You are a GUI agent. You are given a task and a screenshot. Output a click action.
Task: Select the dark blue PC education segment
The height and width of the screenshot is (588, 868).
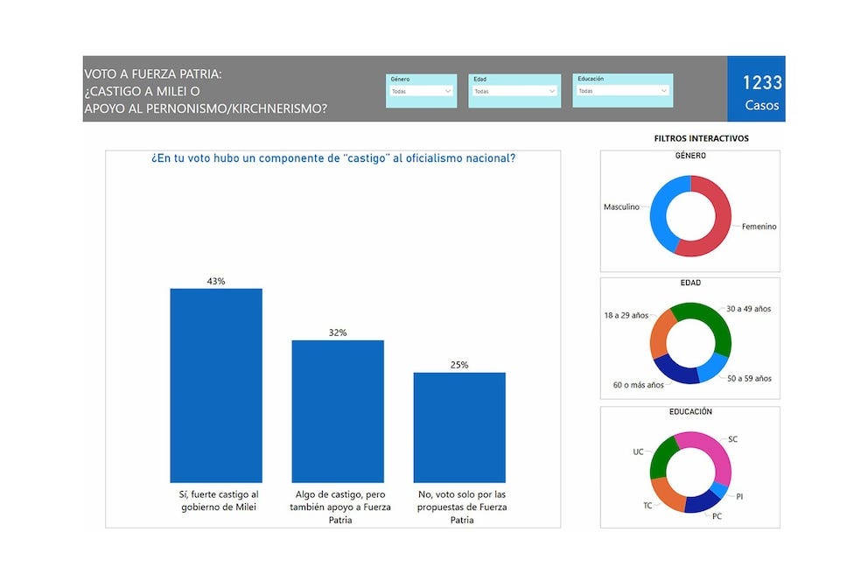(701, 501)
